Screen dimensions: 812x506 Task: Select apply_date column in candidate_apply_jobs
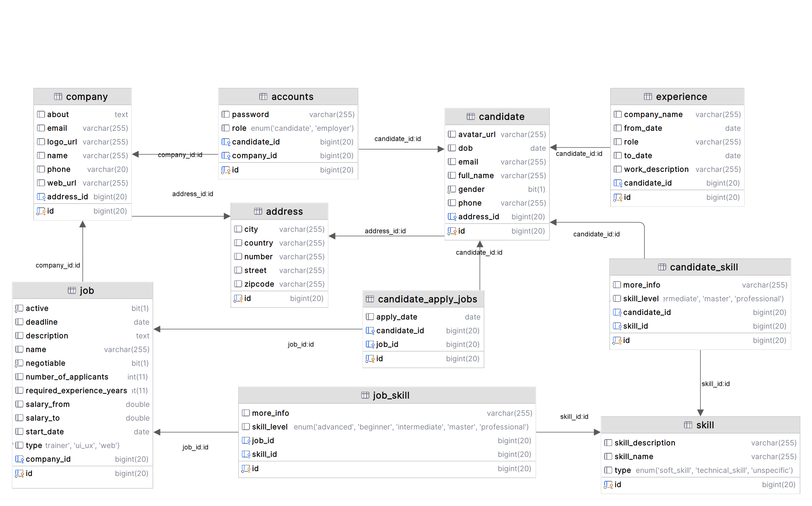pyautogui.click(x=423, y=317)
